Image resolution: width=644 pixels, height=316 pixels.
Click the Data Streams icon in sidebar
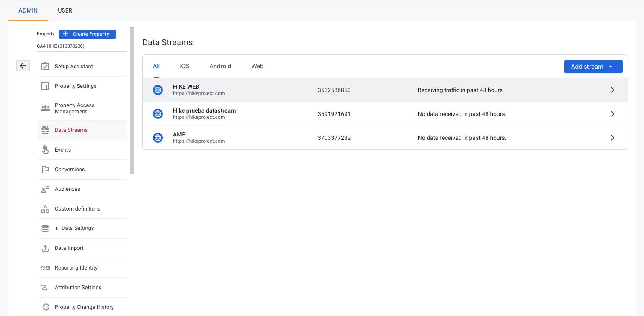click(45, 130)
